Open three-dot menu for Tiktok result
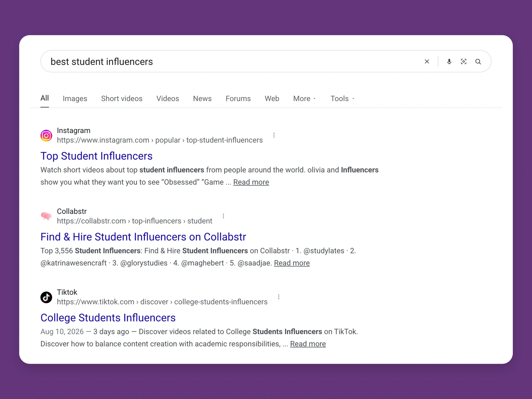 click(x=279, y=297)
